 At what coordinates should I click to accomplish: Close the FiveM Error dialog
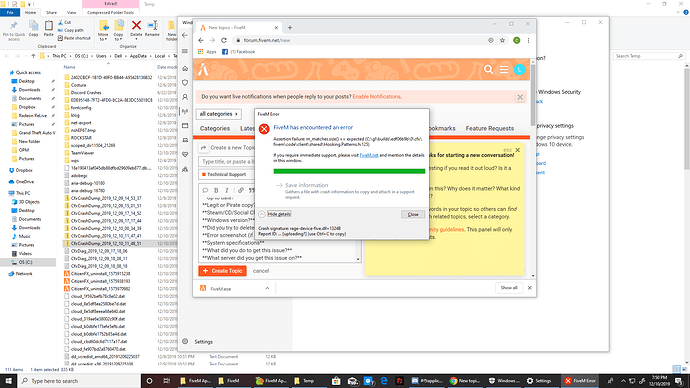click(x=413, y=214)
